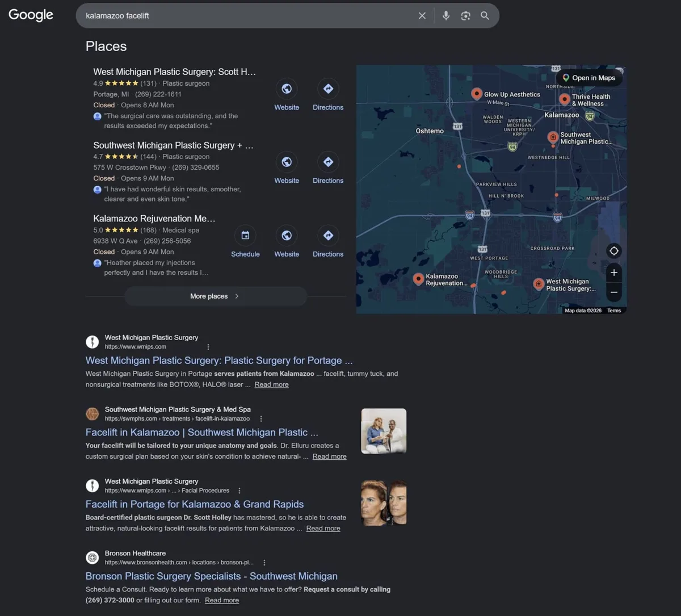Open map Terms link
The width and height of the screenshot is (681, 616).
(614, 311)
